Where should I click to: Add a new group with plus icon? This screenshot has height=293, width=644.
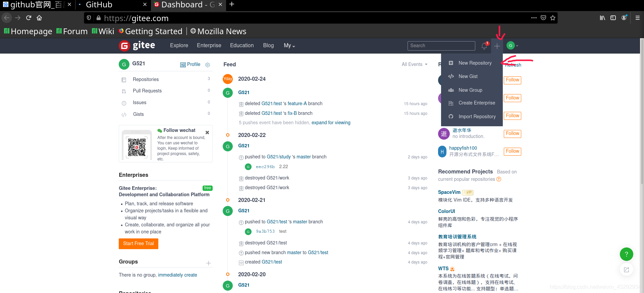click(x=208, y=263)
